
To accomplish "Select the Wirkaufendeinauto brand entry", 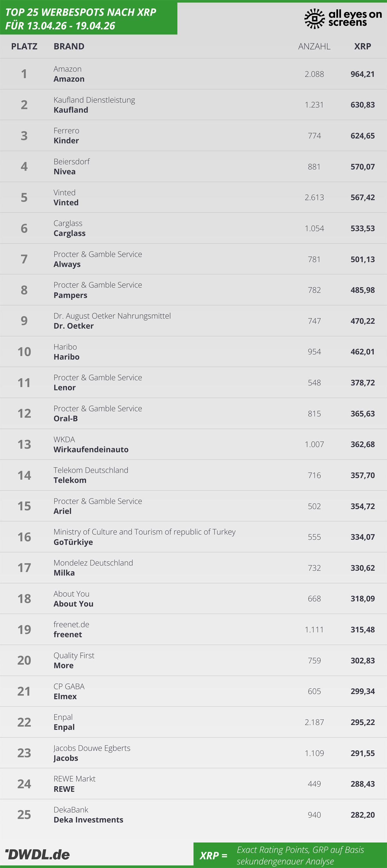I will pyautogui.click(x=91, y=450).
